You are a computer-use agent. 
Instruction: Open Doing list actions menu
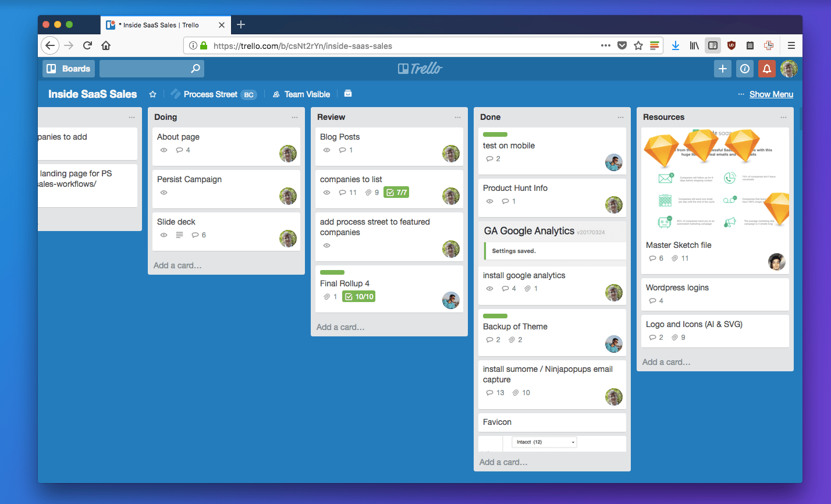(294, 117)
